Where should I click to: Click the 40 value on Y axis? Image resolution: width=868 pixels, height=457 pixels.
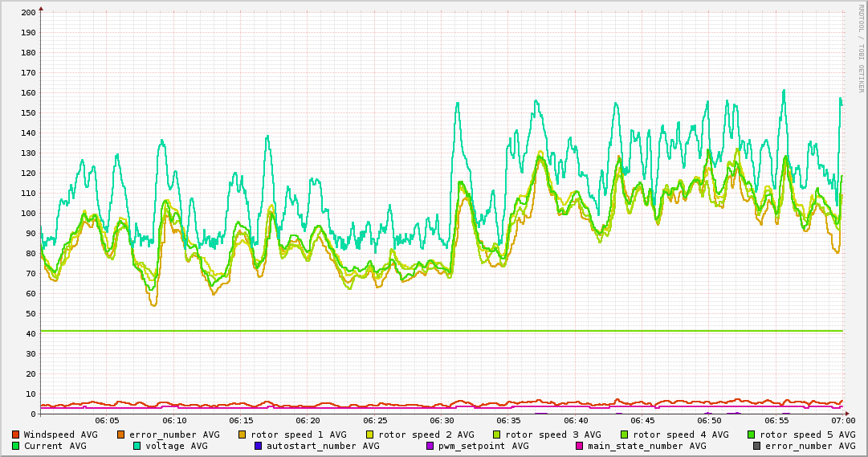pyautogui.click(x=31, y=333)
